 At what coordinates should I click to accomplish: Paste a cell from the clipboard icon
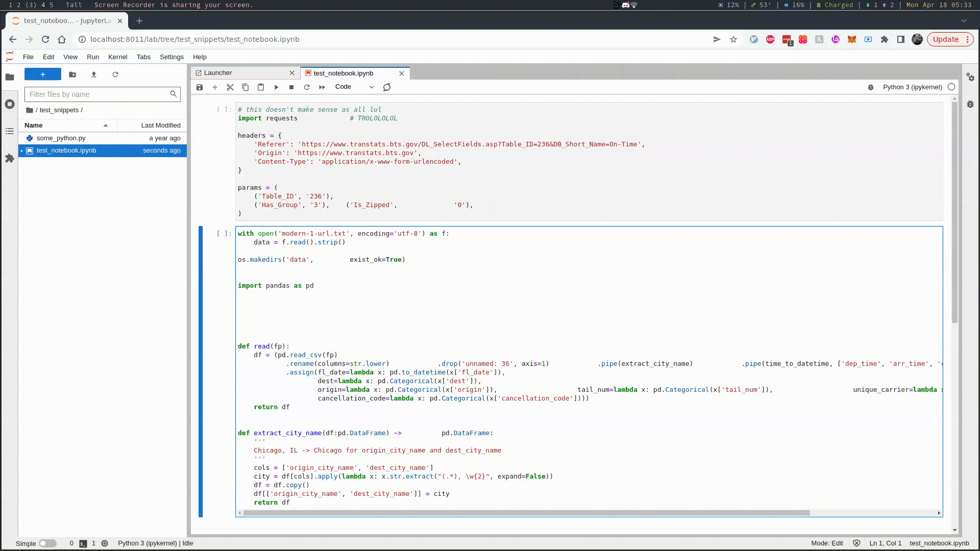261,87
